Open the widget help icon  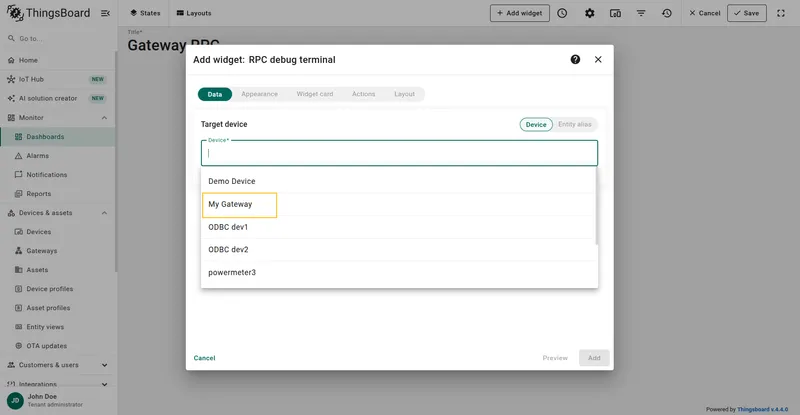(x=575, y=60)
